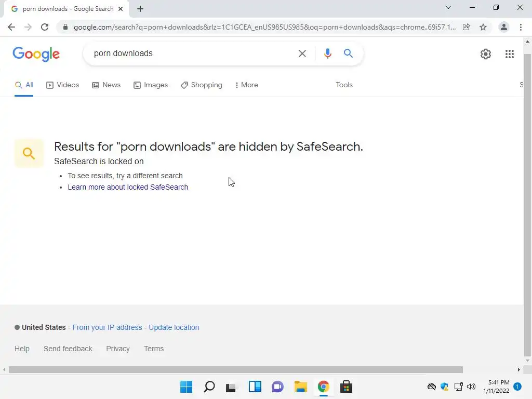Share this page using the share icon
Image resolution: width=532 pixels, height=399 pixels.
(x=467, y=27)
